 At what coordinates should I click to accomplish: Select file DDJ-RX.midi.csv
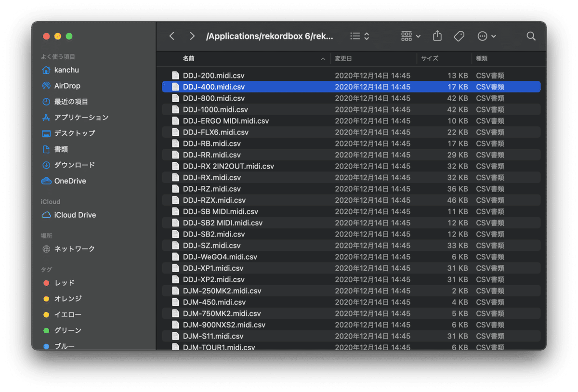coord(351,177)
